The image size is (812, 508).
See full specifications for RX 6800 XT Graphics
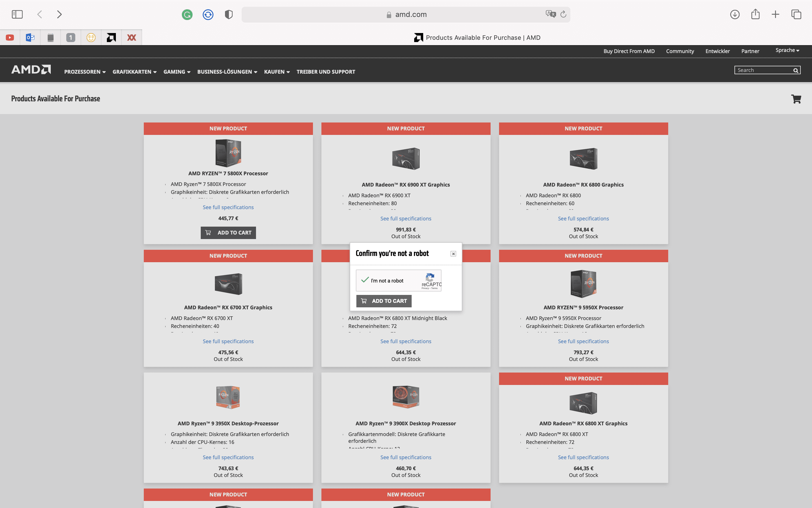pos(583,457)
